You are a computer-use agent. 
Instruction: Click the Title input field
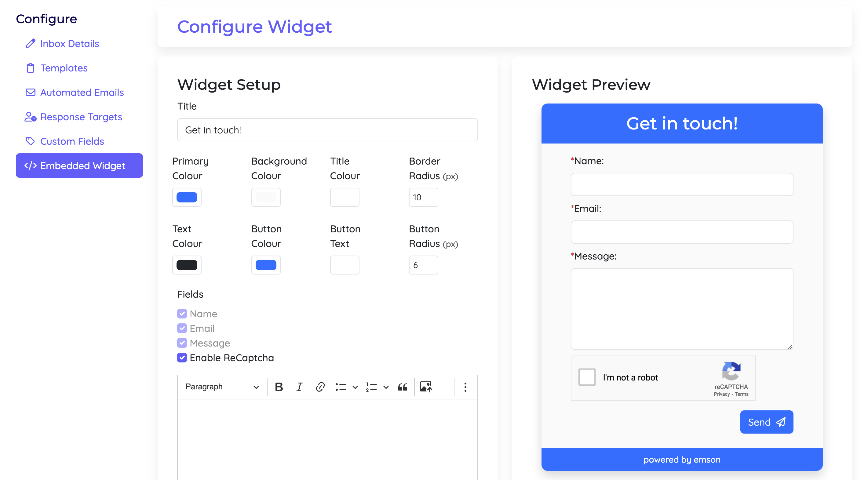coord(327,130)
